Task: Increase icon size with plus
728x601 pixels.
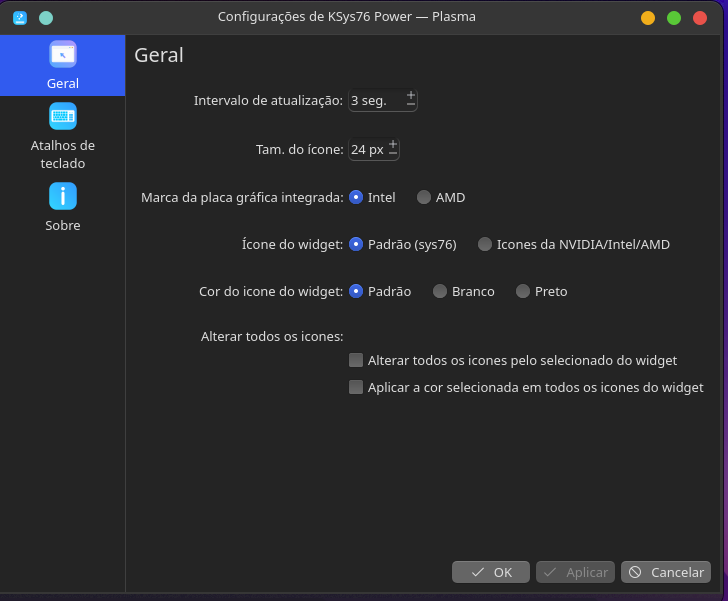Action: pyautogui.click(x=393, y=144)
